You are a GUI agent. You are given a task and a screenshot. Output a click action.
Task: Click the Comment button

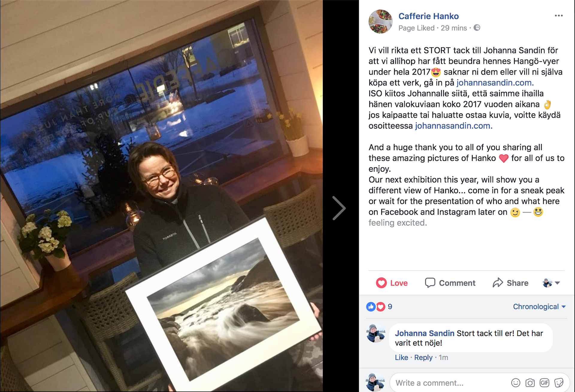coord(450,283)
